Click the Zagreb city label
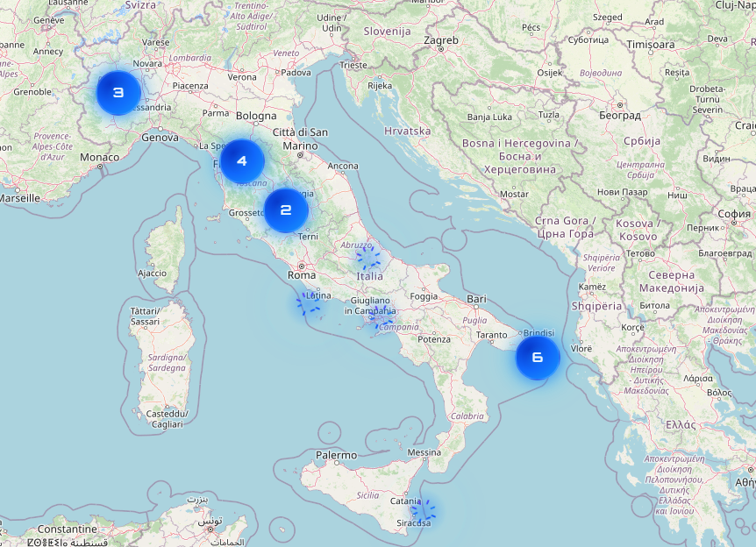 pos(440,40)
